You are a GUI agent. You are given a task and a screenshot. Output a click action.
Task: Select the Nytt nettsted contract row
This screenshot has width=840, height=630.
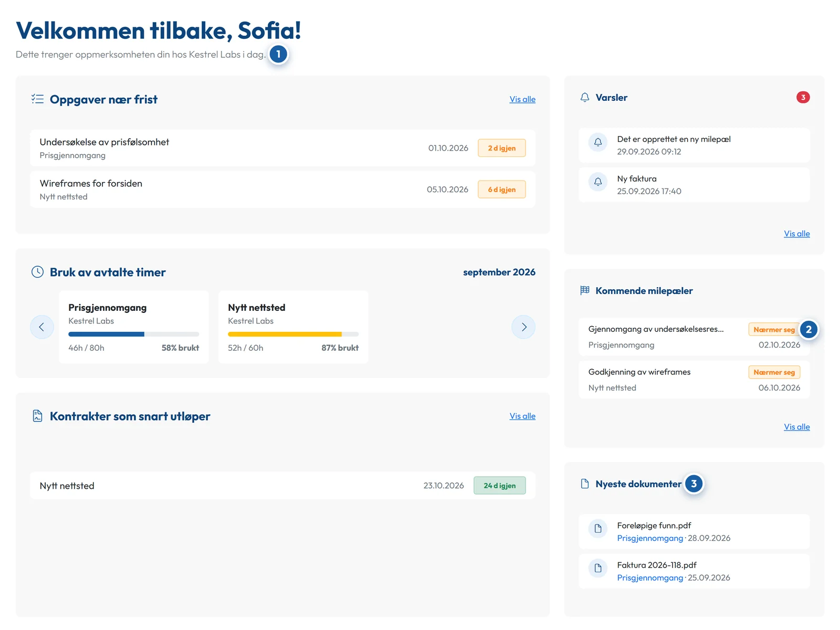282,486
